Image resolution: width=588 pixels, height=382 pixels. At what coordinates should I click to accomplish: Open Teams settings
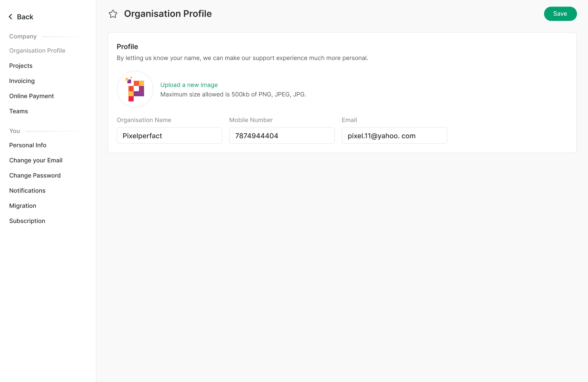tap(19, 111)
